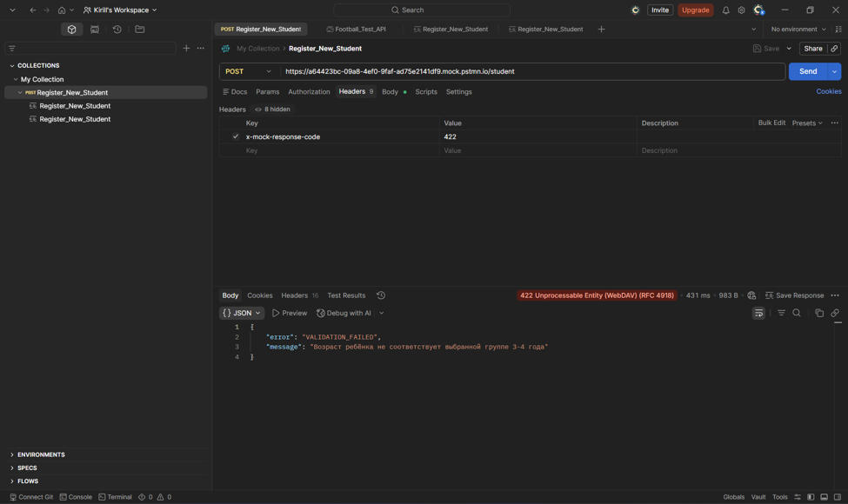Click Bulk Edit for headers
The width and height of the screenshot is (848, 504).
click(771, 123)
